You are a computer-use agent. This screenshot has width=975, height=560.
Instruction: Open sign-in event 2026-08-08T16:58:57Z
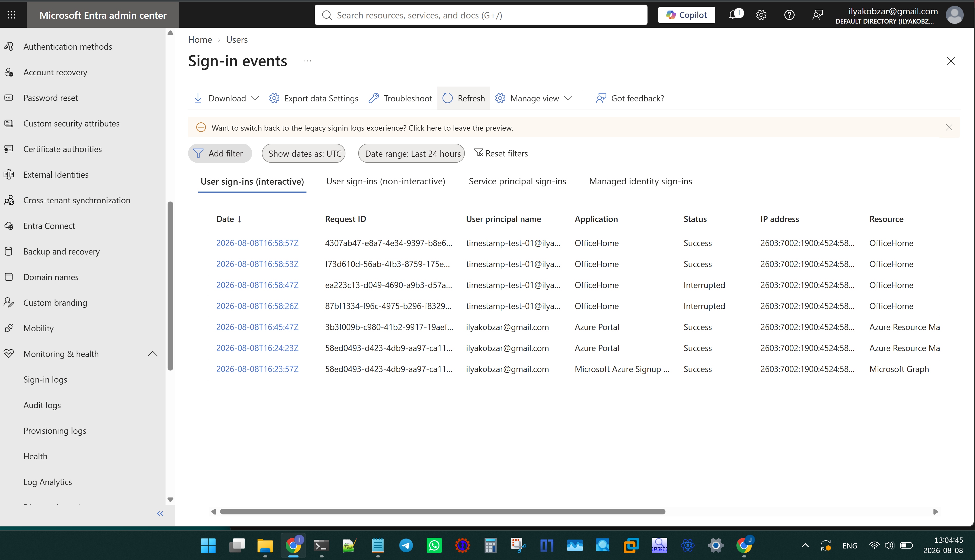coord(258,243)
